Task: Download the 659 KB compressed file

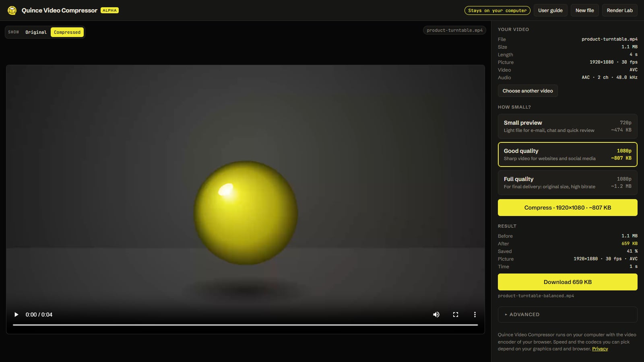Action: pos(568,282)
